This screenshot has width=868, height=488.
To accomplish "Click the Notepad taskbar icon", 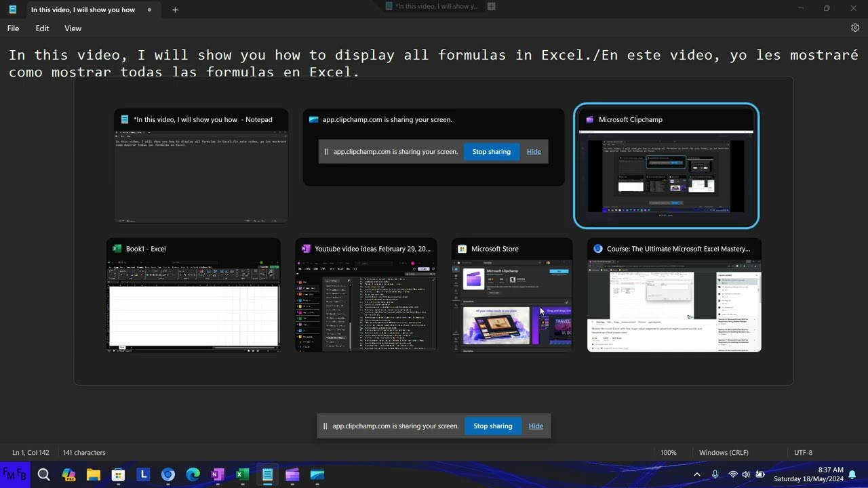I will [x=267, y=474].
